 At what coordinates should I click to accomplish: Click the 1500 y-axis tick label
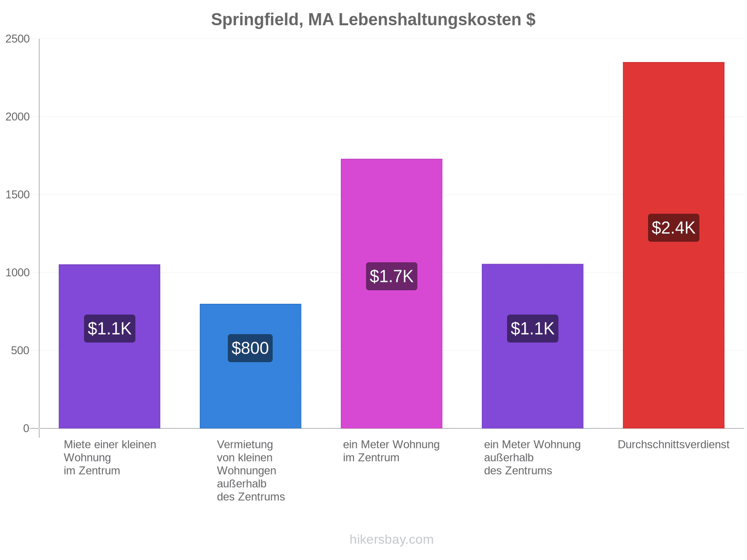(x=18, y=195)
